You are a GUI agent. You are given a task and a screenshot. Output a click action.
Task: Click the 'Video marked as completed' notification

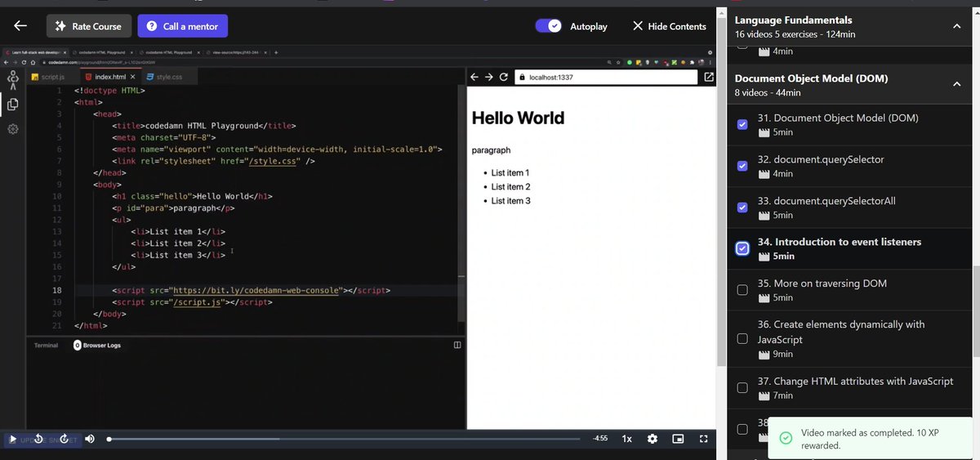point(871,438)
